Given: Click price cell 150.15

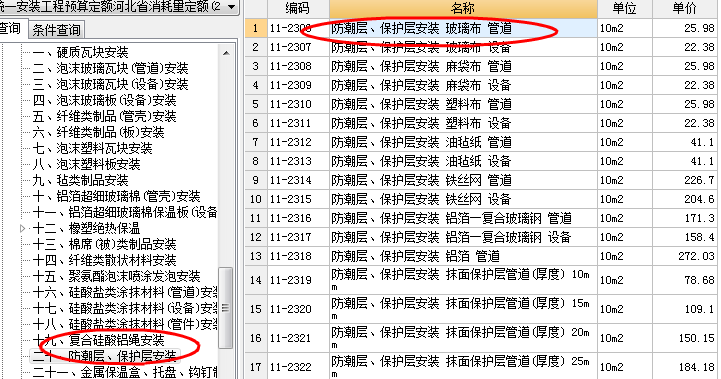Looking at the screenshot, I should tap(685, 338).
